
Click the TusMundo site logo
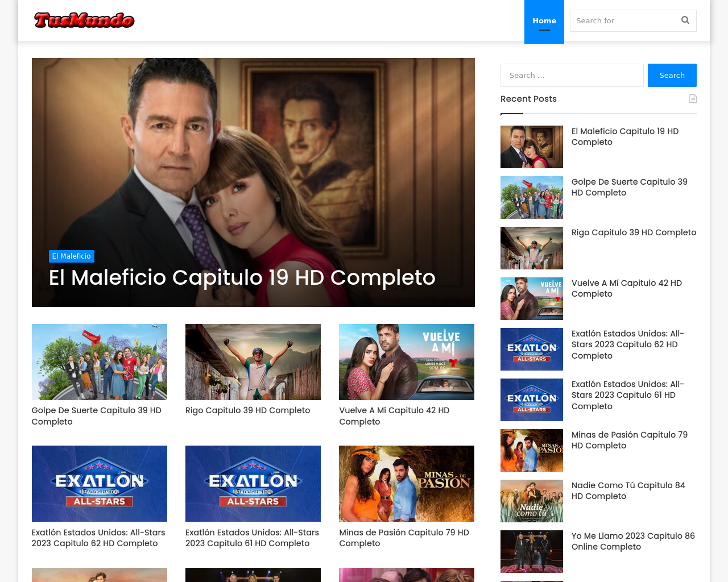[84, 20]
